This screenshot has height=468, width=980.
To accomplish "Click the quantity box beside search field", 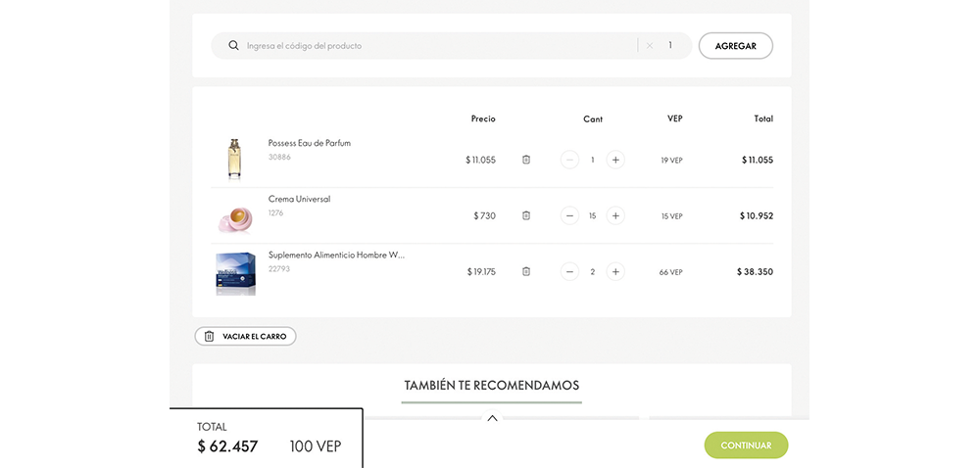I will point(670,46).
